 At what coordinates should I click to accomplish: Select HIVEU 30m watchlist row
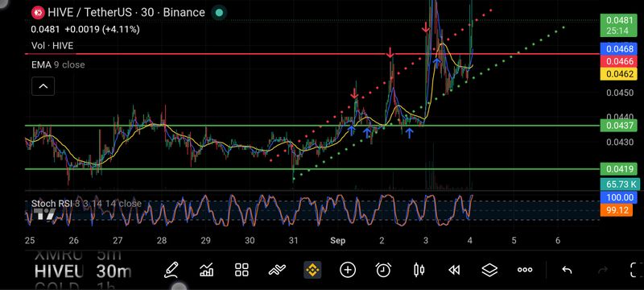click(x=84, y=271)
